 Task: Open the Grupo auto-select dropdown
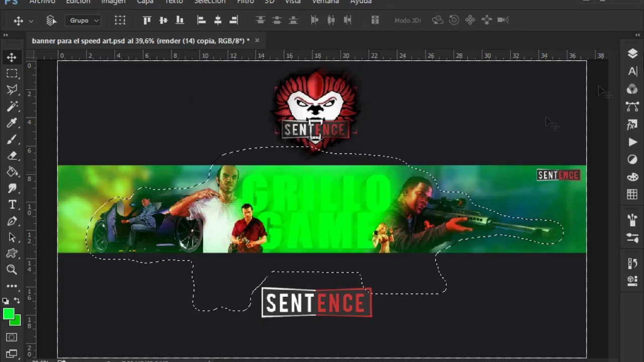click(x=83, y=20)
